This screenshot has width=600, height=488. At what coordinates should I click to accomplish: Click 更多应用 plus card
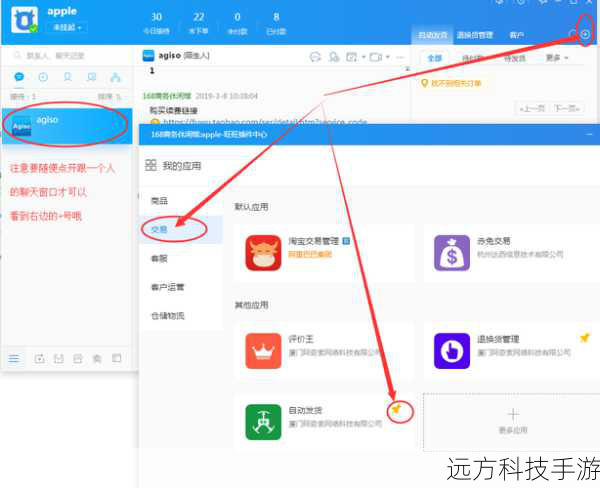(x=513, y=422)
